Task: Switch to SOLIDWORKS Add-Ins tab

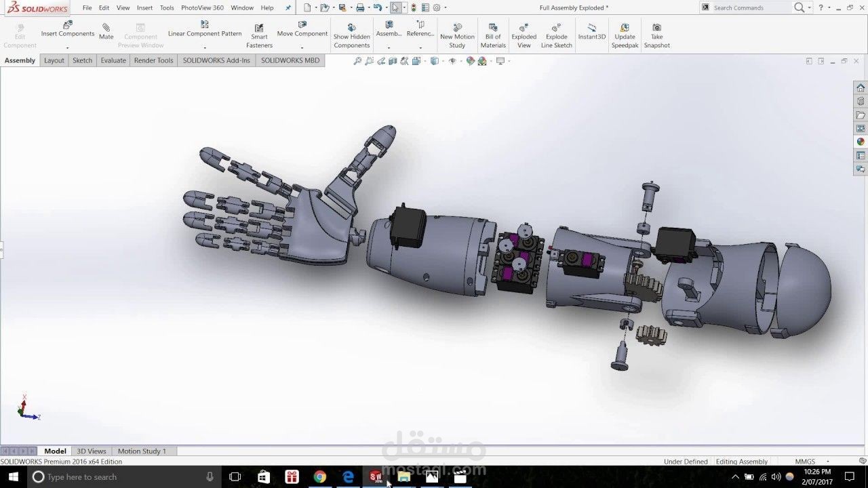Action: (x=216, y=60)
